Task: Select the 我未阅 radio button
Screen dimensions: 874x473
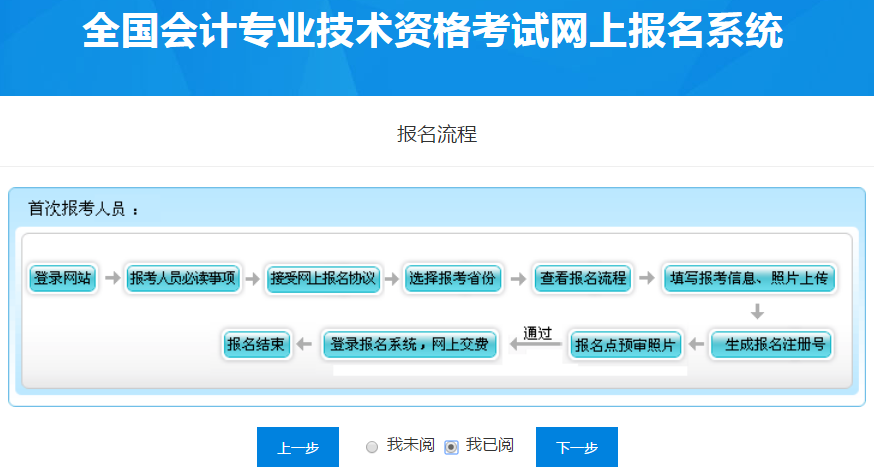Action: [372, 446]
